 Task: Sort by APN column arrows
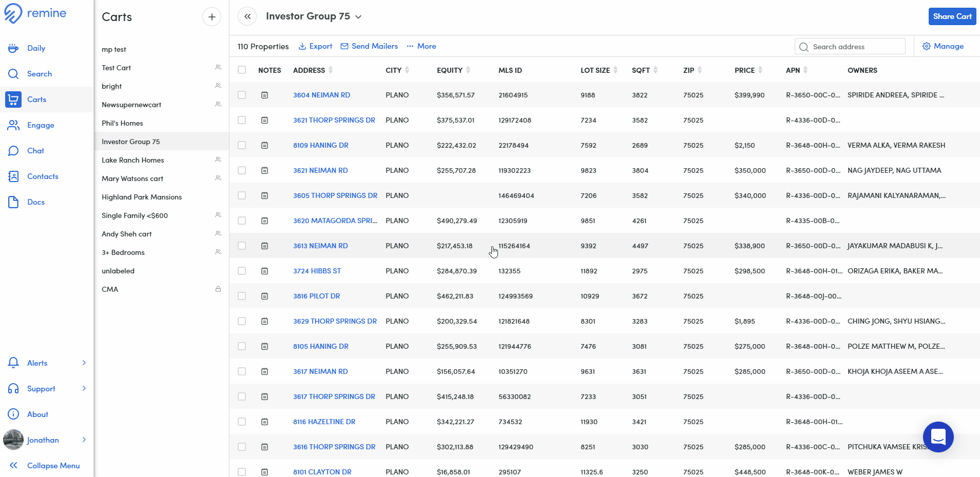click(x=805, y=70)
